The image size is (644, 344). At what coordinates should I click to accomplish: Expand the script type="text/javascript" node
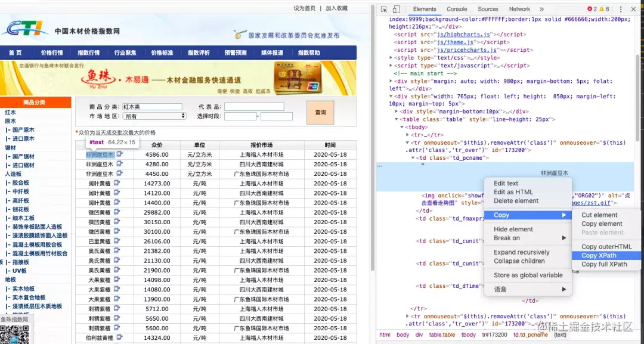(x=391, y=66)
